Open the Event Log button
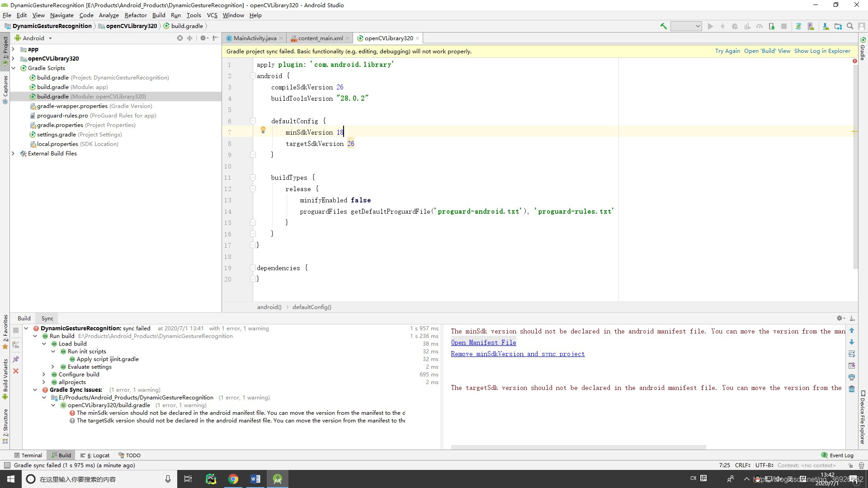This screenshot has width=868, height=488. coord(837,455)
